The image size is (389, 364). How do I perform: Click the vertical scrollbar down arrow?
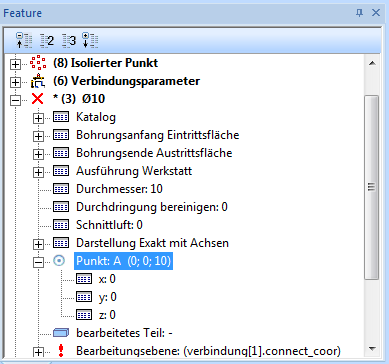(372, 349)
